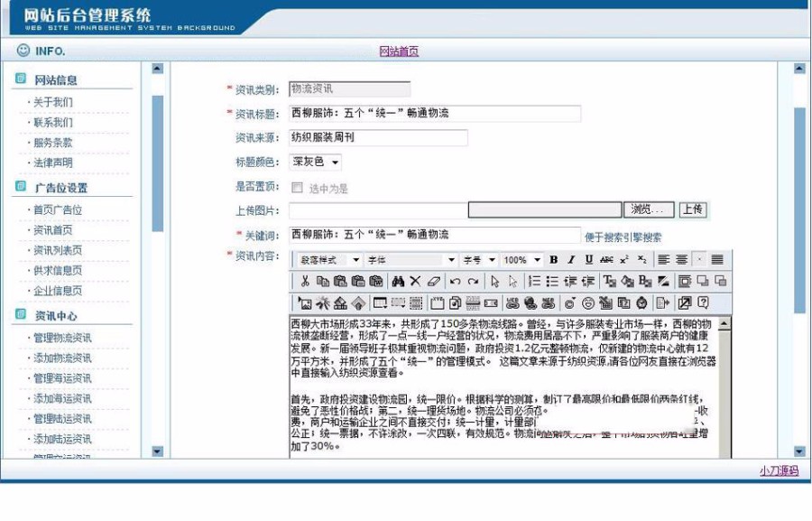
Task: Apply subscript x₂ formatting
Action: point(641,260)
